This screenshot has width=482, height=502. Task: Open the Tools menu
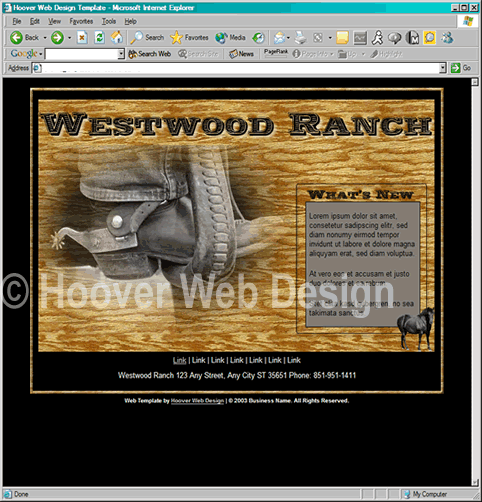click(109, 21)
